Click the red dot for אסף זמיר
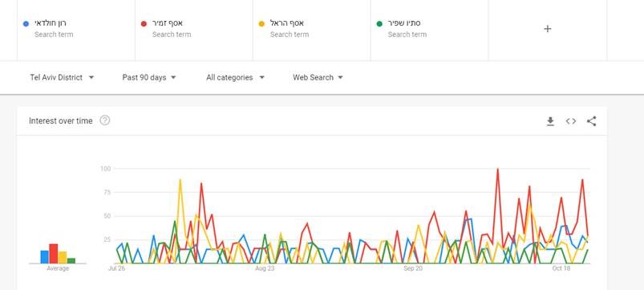The image size is (644, 290). pyautogui.click(x=144, y=24)
